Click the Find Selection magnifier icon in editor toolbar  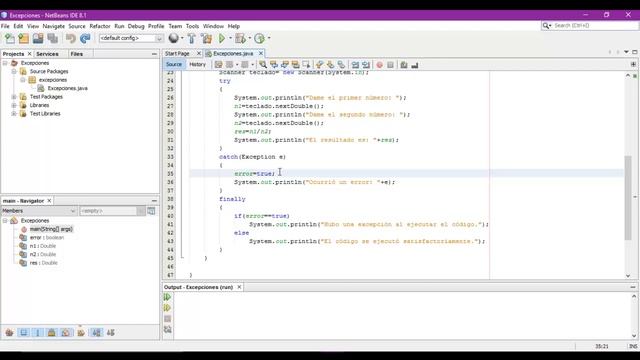point(263,64)
